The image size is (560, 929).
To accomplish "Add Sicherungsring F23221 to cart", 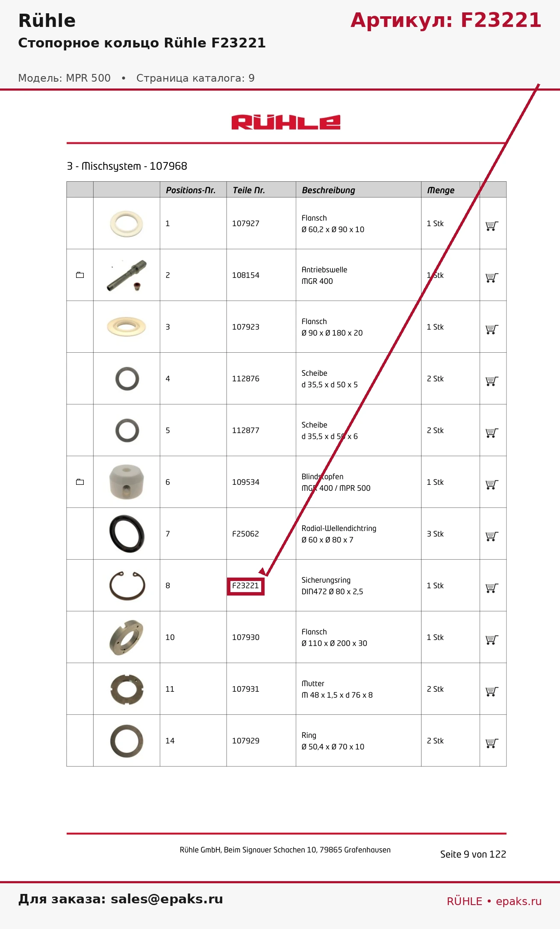I will [492, 588].
